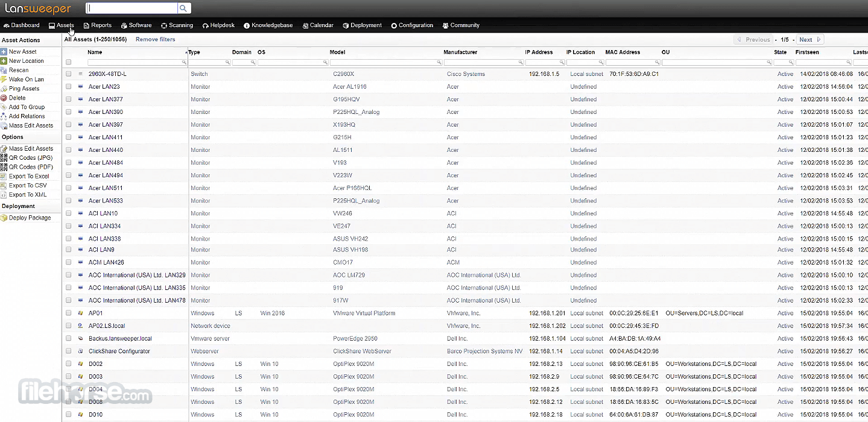This screenshot has width=868, height=422.
Task: Click the switch icon for 2960X-48TD-L
Action: click(x=80, y=74)
